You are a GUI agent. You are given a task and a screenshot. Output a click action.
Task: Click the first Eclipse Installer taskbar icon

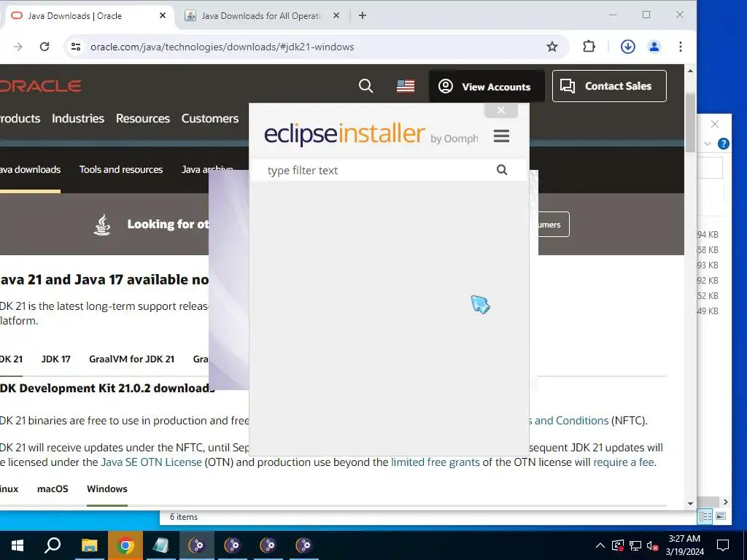coord(196,545)
